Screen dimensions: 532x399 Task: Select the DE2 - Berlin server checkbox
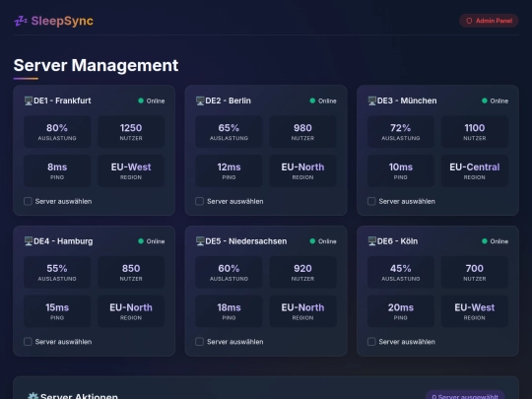[199, 201]
